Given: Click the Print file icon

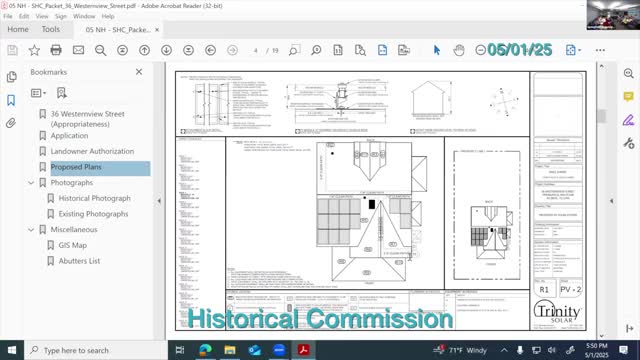Looking at the screenshot, I should click(x=56, y=50).
